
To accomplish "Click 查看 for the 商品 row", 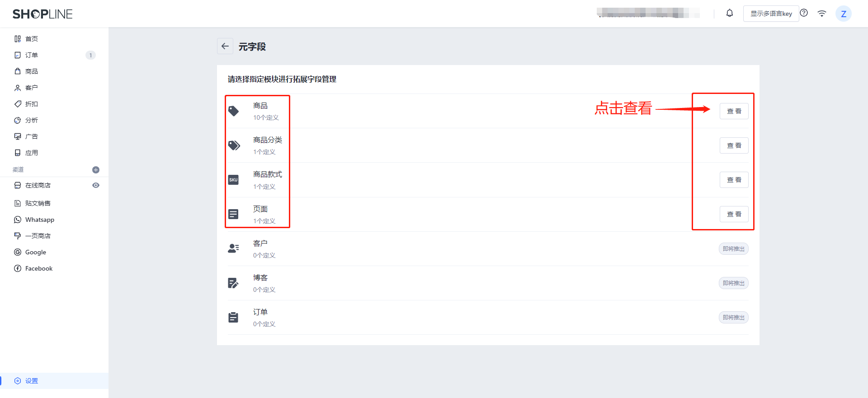I will (x=734, y=111).
